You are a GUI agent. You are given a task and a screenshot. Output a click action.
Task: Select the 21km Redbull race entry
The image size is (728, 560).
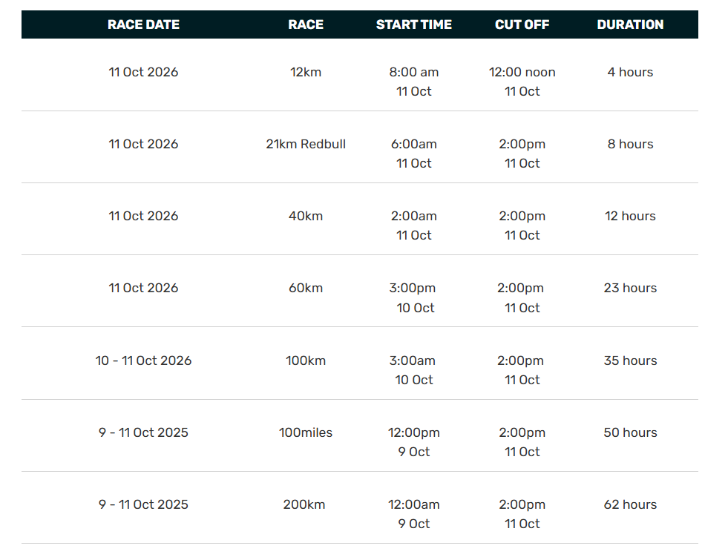pos(306,144)
